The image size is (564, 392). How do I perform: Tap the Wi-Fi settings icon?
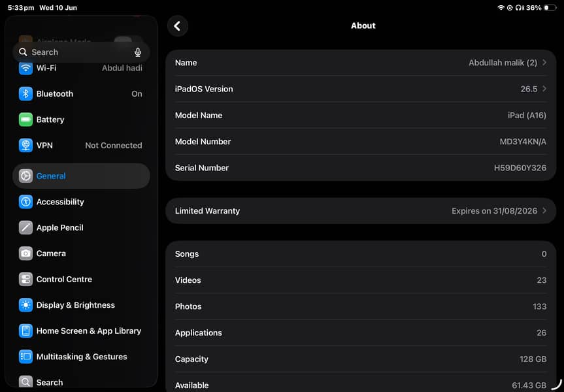pyautogui.click(x=25, y=68)
